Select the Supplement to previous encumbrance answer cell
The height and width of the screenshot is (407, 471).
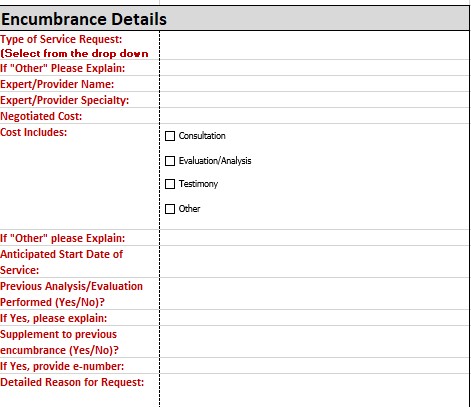pyautogui.click(x=314, y=342)
